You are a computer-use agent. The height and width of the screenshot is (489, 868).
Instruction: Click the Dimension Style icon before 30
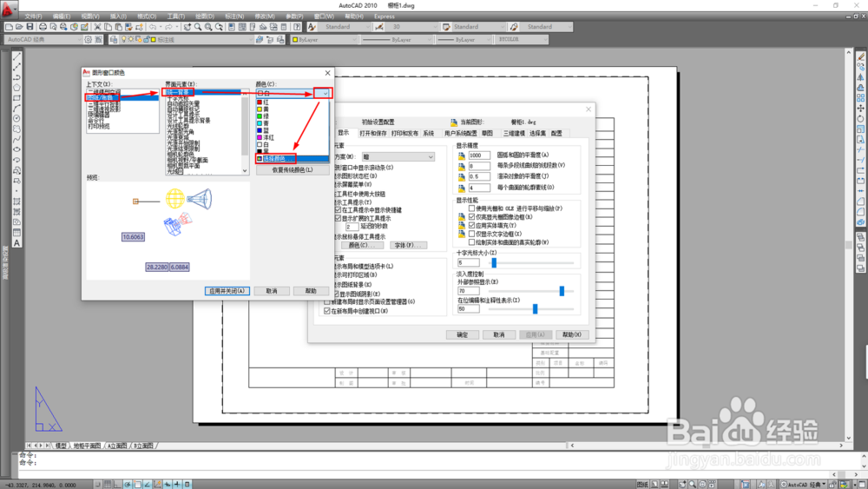(x=379, y=27)
